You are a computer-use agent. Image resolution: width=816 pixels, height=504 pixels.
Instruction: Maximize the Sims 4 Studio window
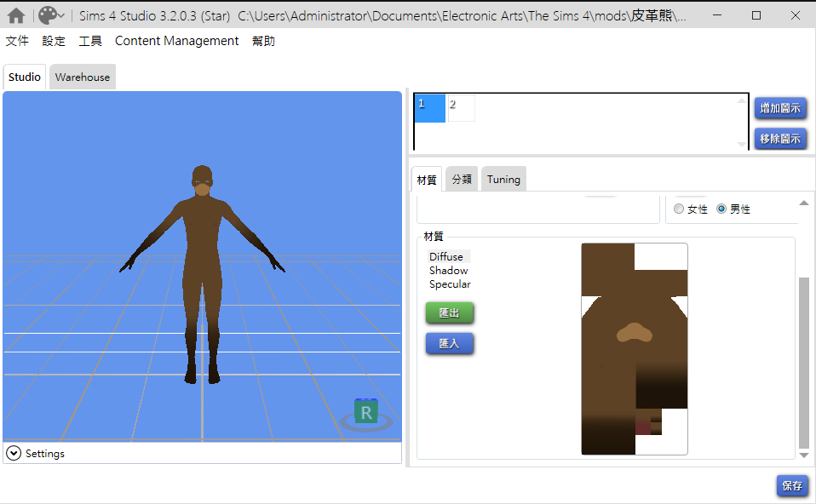[756, 15]
